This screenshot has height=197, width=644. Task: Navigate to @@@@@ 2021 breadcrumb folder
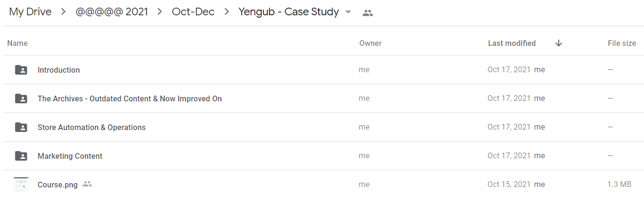pos(112,12)
